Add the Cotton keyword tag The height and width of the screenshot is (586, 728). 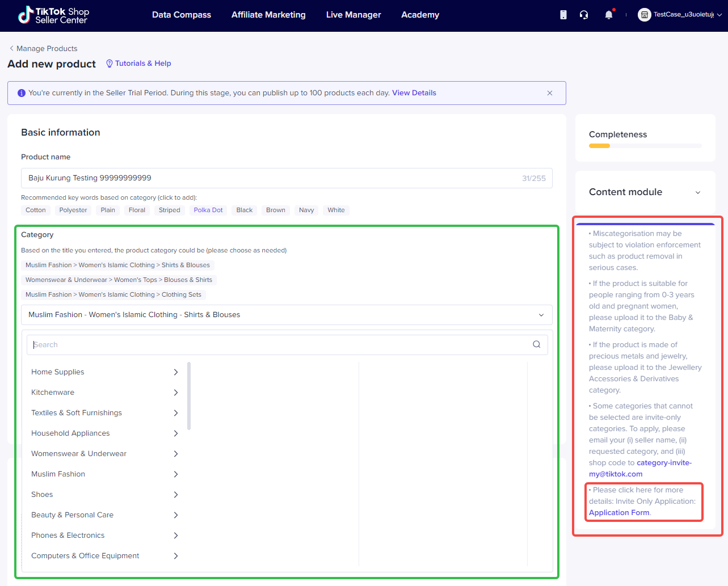click(36, 210)
